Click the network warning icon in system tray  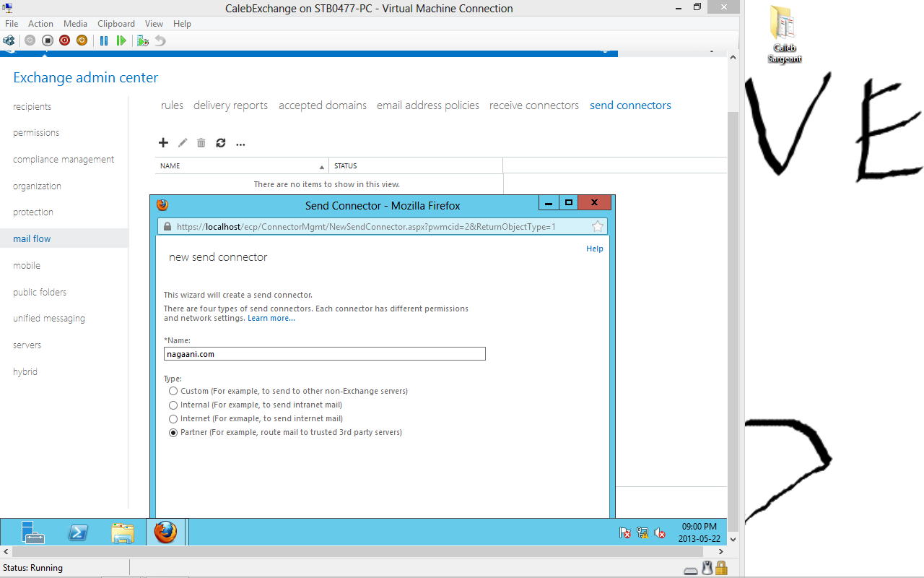click(x=642, y=532)
